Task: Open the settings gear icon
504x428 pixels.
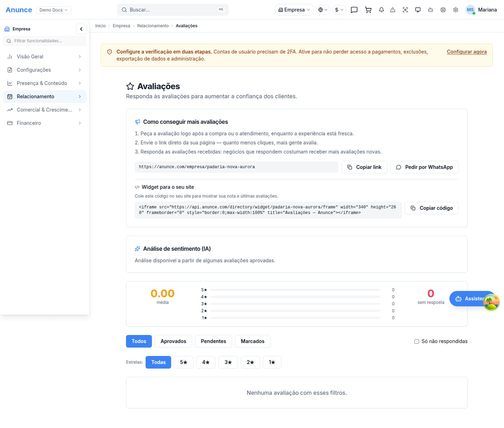Action: pos(456,10)
